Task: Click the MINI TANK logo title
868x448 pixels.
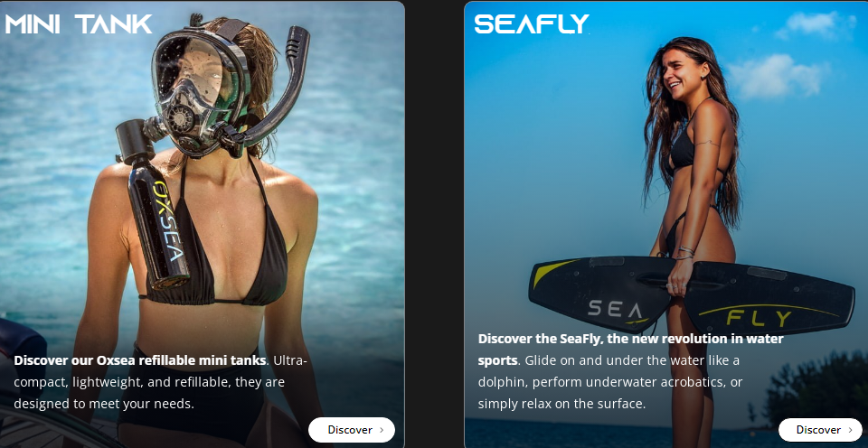Action: coord(78,23)
